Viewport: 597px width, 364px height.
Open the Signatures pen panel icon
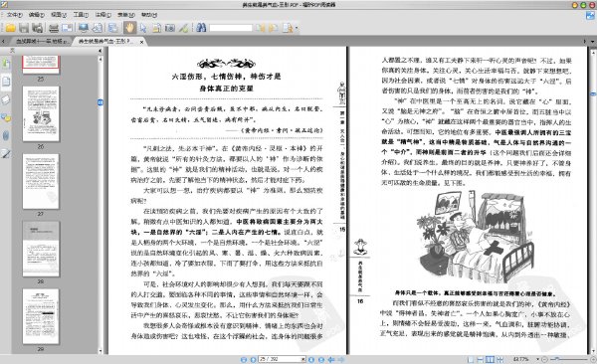tap(6, 153)
